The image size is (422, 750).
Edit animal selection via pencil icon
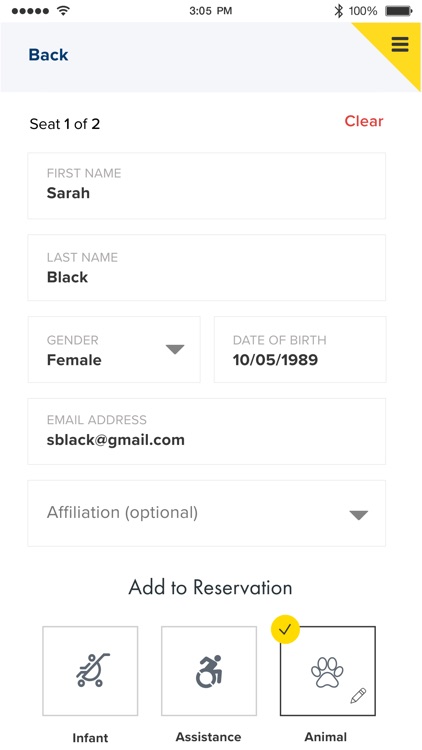tap(358, 695)
